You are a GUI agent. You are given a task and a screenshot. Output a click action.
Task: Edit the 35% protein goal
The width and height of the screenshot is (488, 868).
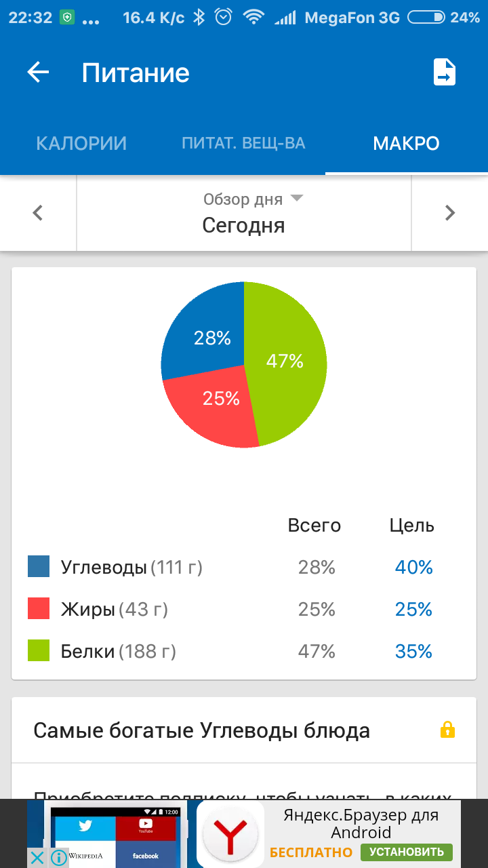click(413, 652)
